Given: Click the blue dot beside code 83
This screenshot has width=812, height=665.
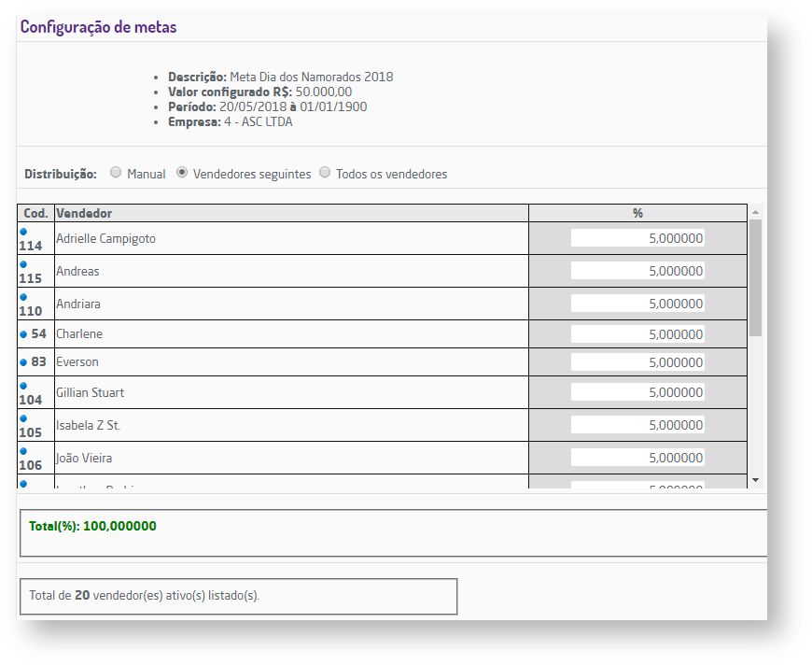Looking at the screenshot, I should [23, 362].
